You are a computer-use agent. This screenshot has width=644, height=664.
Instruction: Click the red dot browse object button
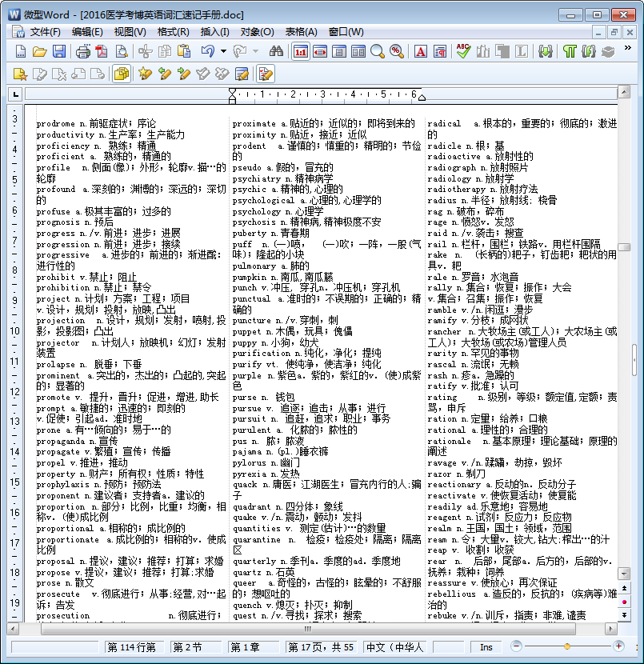(x=625, y=602)
